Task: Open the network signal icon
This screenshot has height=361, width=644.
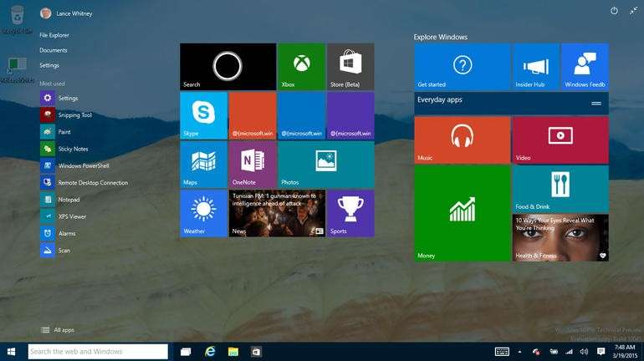Action: [x=569, y=352]
